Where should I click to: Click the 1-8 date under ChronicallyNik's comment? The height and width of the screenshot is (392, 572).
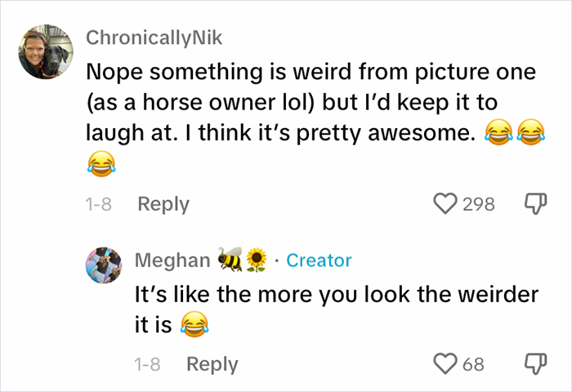pyautogui.click(x=98, y=204)
